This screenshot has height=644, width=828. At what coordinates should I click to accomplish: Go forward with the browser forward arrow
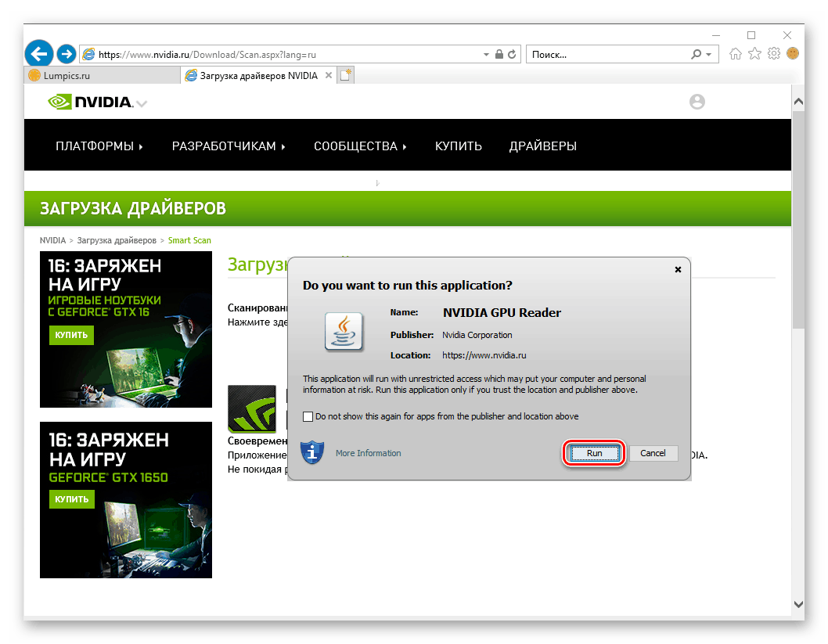coord(66,54)
